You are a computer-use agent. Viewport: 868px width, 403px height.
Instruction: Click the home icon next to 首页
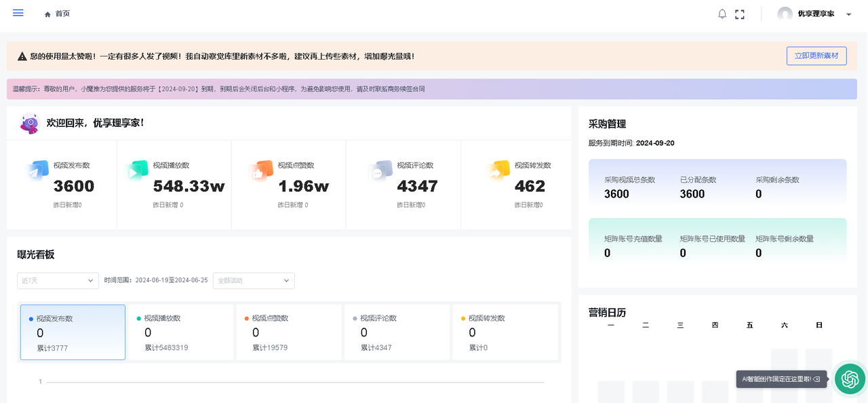47,13
